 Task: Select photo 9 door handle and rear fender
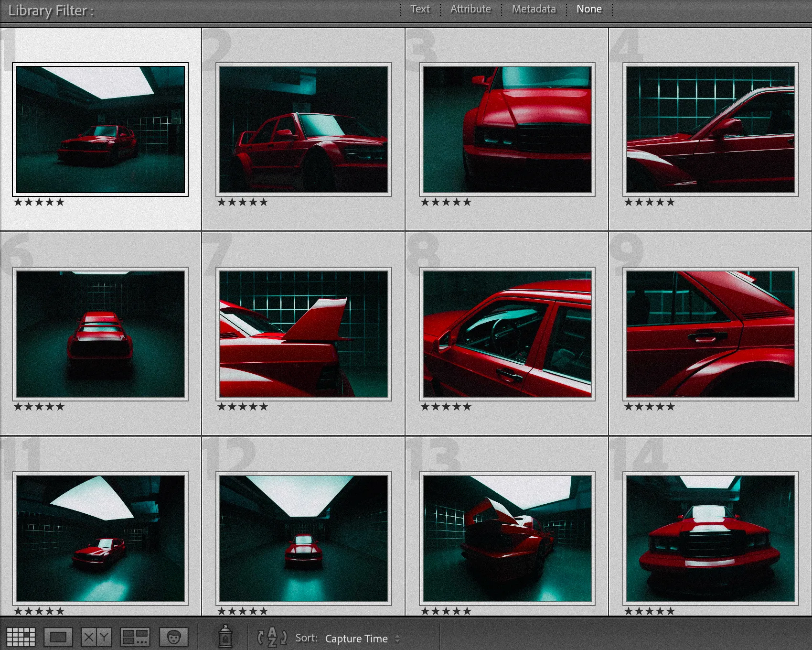point(711,334)
